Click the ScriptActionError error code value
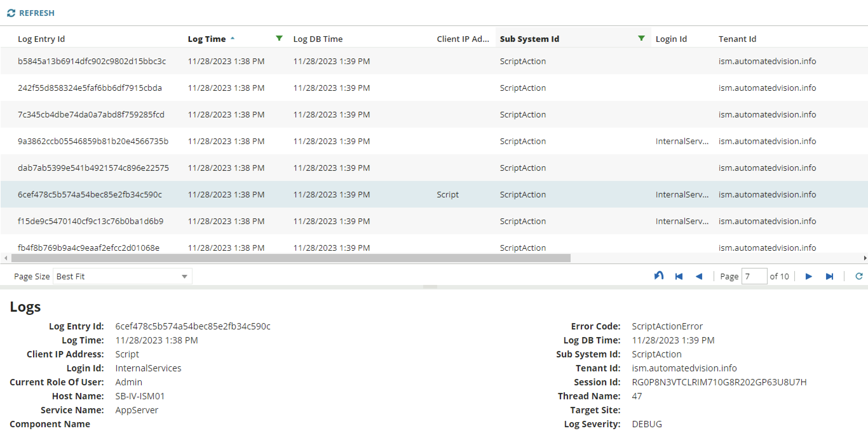The width and height of the screenshot is (868, 445). point(667,326)
